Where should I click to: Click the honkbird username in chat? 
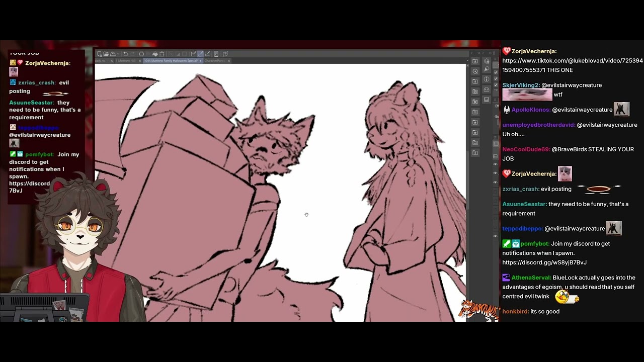tap(515, 312)
